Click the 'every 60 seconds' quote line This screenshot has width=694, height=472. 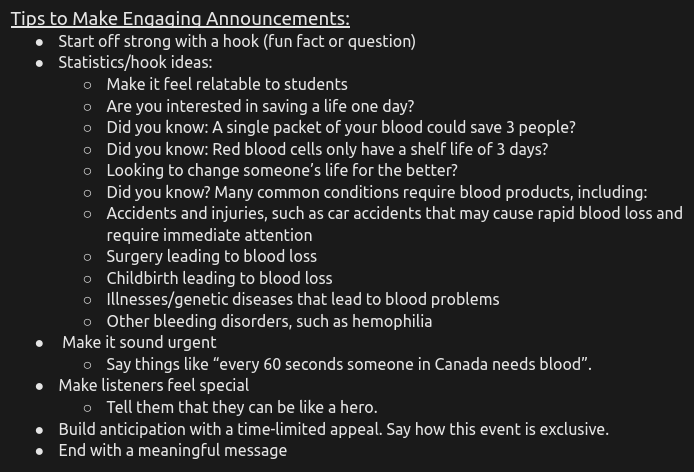[349, 364]
